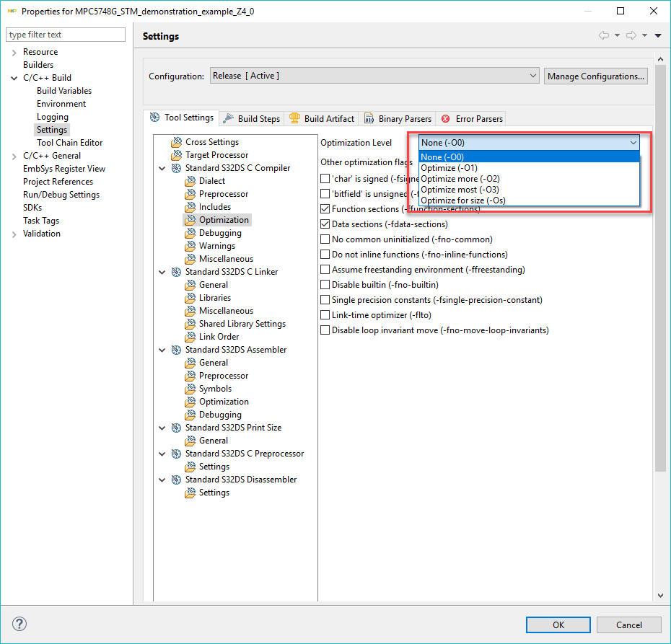This screenshot has width=671, height=644.
Task: Click the Warnings folder icon
Action: coord(190,246)
